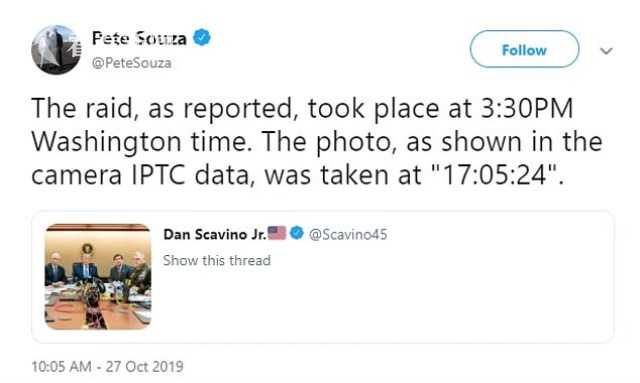Screen dimensions: 640x383
Task: Open the 10:05 AM - 27 Oct 2019 timestamp
Action: pyautogui.click(x=107, y=366)
